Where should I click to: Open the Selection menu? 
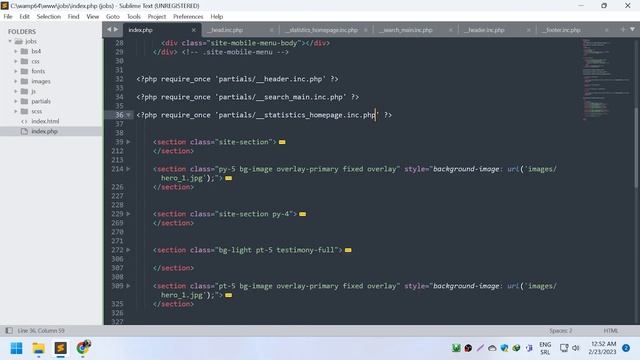(x=49, y=17)
